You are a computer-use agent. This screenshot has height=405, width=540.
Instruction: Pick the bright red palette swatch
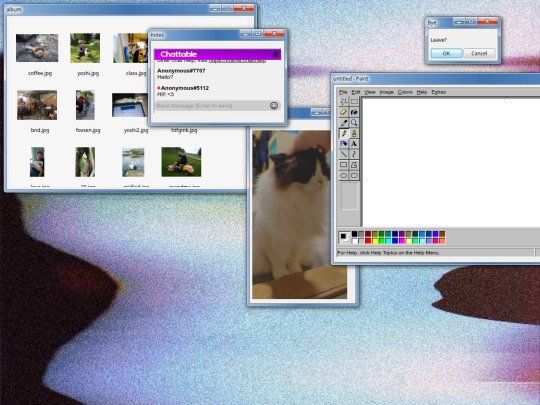tap(368, 241)
